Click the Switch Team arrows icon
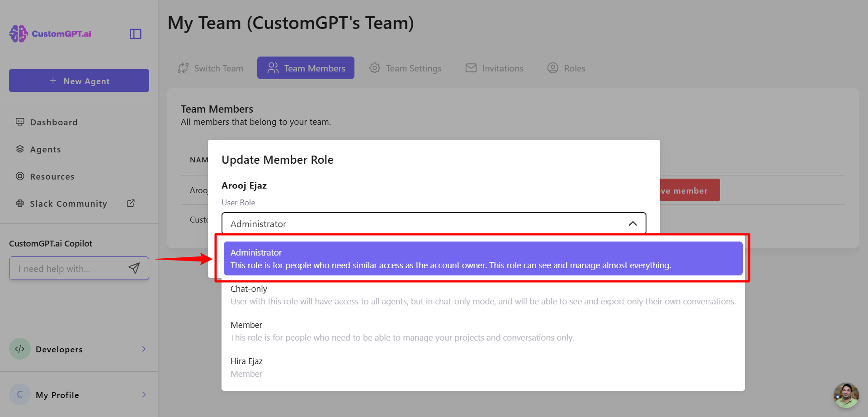 click(183, 68)
